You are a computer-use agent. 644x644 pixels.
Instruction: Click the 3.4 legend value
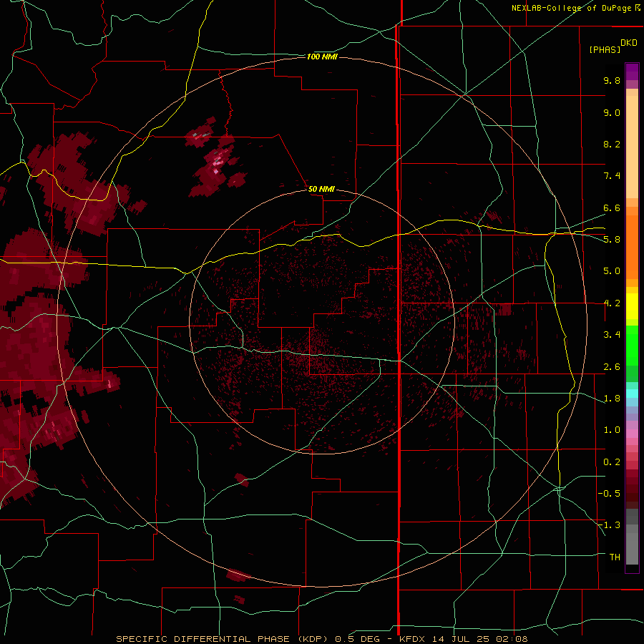[612, 335]
